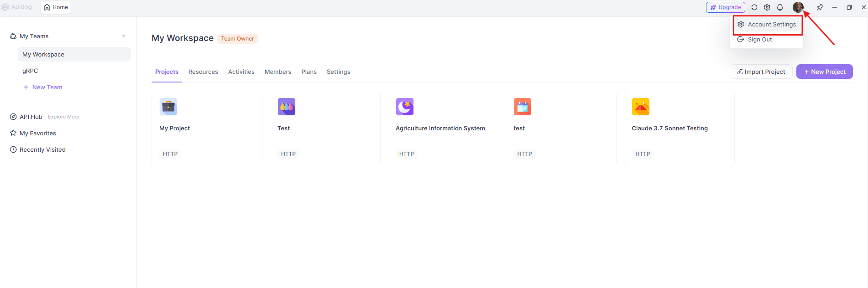Open the Home tab
Viewport: 868px width, 288px height.
(56, 7)
